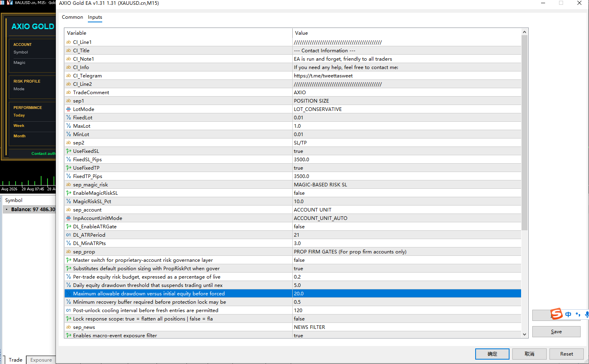589x364 pixels.
Task: Edit the cooling interval value 120
Action: 407,310
